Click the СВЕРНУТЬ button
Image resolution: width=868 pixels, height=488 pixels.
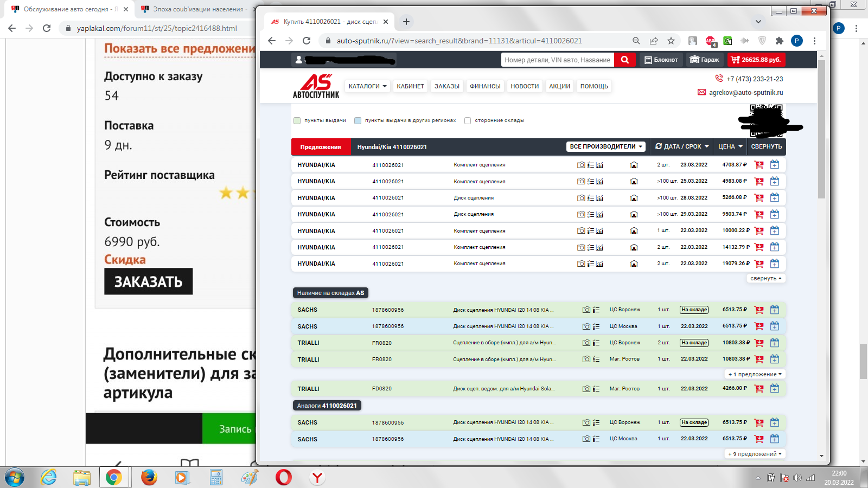coord(766,146)
